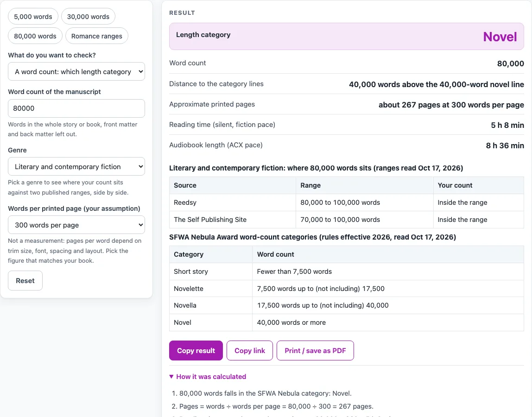Click the 80,000 word count value
Viewport: 532px width, 417px height.
(x=511, y=63)
